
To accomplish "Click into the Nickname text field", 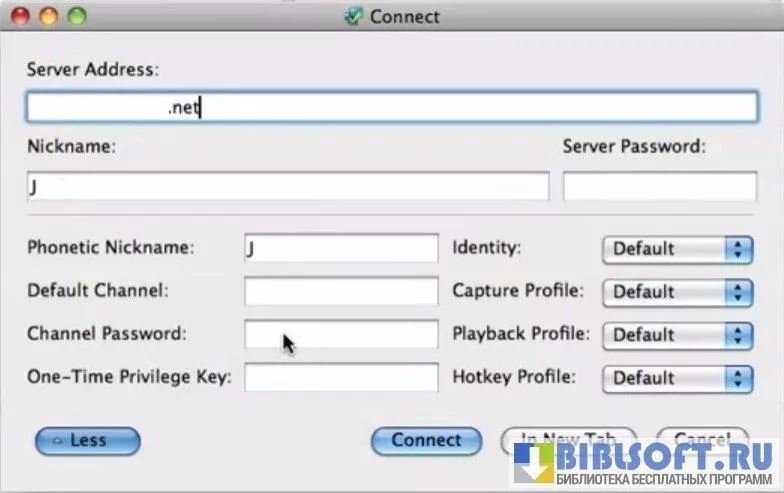I will pos(288,186).
